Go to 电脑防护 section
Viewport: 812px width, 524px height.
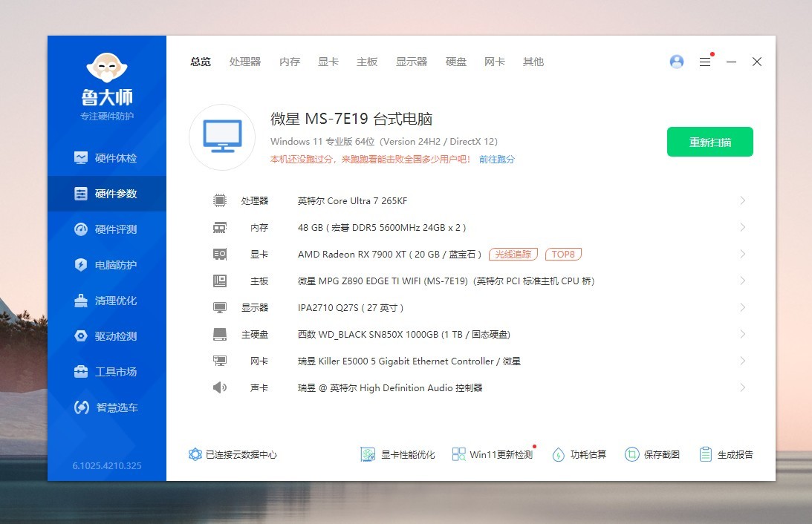pyautogui.click(x=107, y=265)
